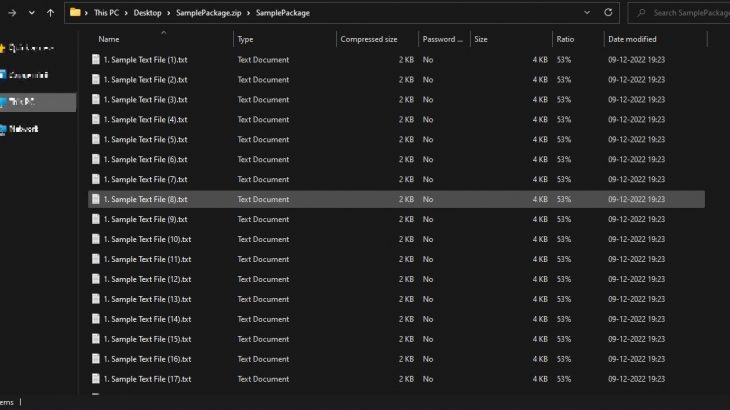The image size is (730, 410).
Task: Sort by Date modified column header
Action: click(632, 39)
